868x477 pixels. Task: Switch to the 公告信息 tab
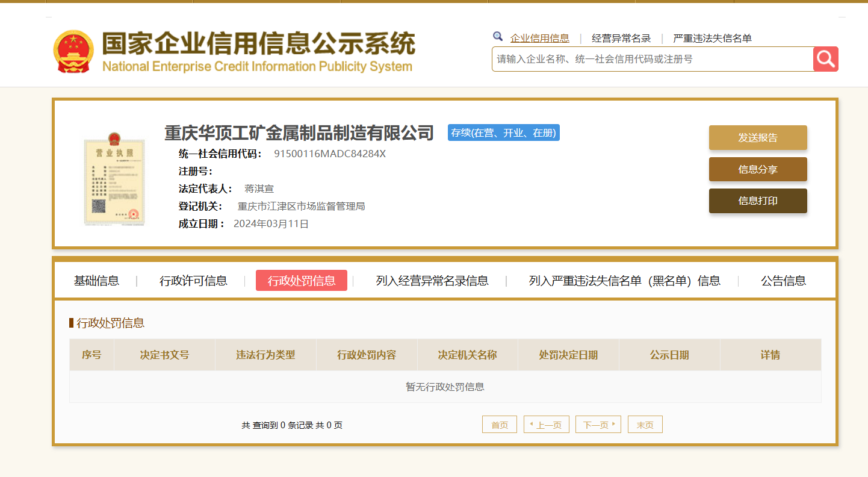(783, 281)
